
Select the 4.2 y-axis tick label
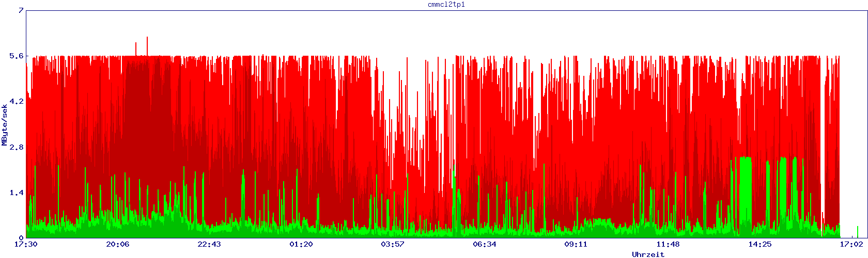(16, 102)
